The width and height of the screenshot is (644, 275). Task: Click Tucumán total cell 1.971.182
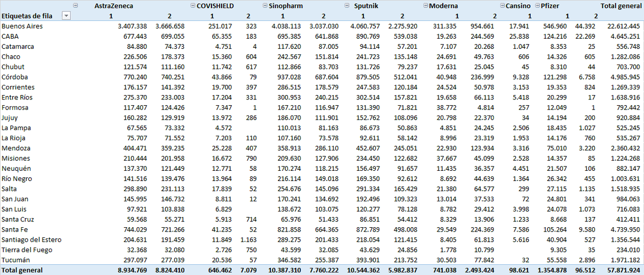[x=627, y=260]
